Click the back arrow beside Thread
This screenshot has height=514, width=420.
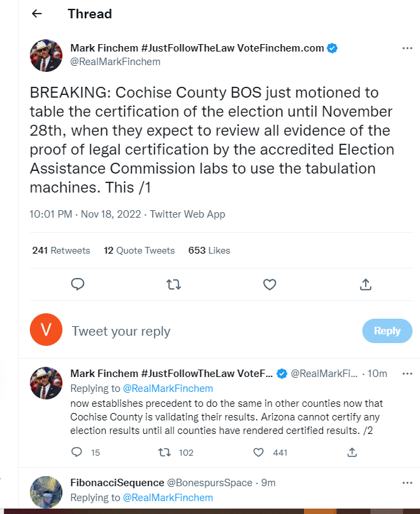pos(37,14)
